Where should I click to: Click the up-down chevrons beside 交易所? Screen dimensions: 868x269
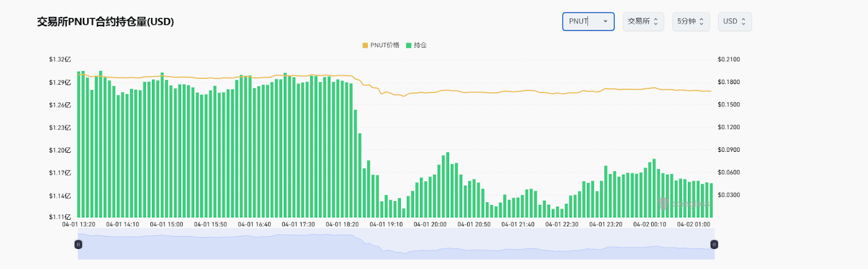pos(655,22)
